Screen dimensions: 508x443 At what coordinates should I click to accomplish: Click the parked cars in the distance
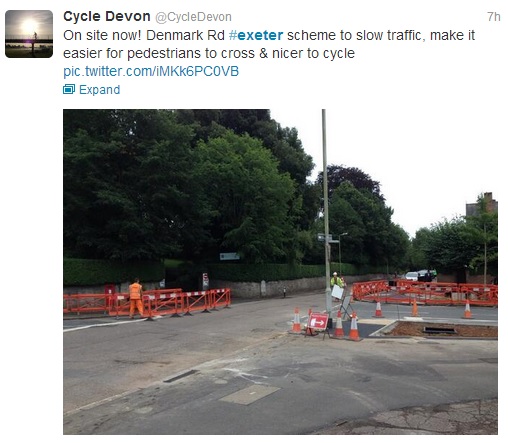click(420, 275)
